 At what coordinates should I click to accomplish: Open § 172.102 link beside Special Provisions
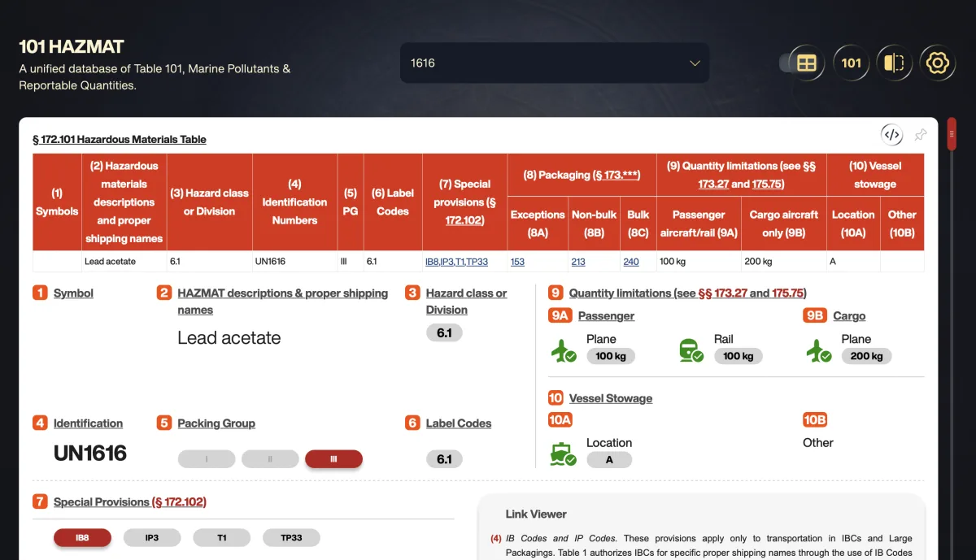click(180, 501)
